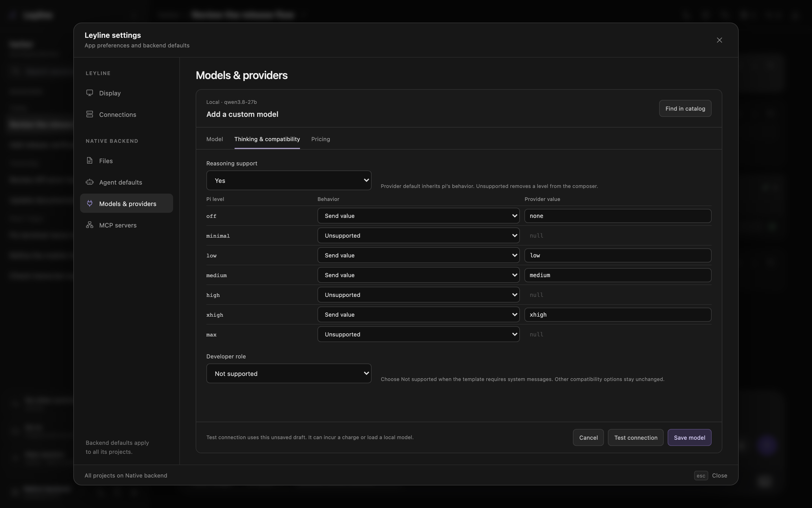Click the 'Add a custom model' heading
Viewport: 812px width, 508px height.
pyautogui.click(x=242, y=114)
